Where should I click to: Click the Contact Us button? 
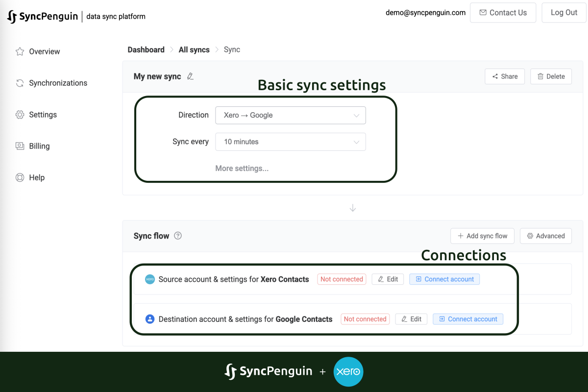tap(503, 13)
